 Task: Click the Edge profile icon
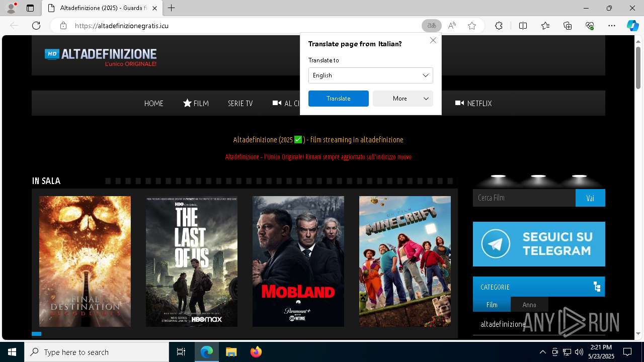point(11,8)
